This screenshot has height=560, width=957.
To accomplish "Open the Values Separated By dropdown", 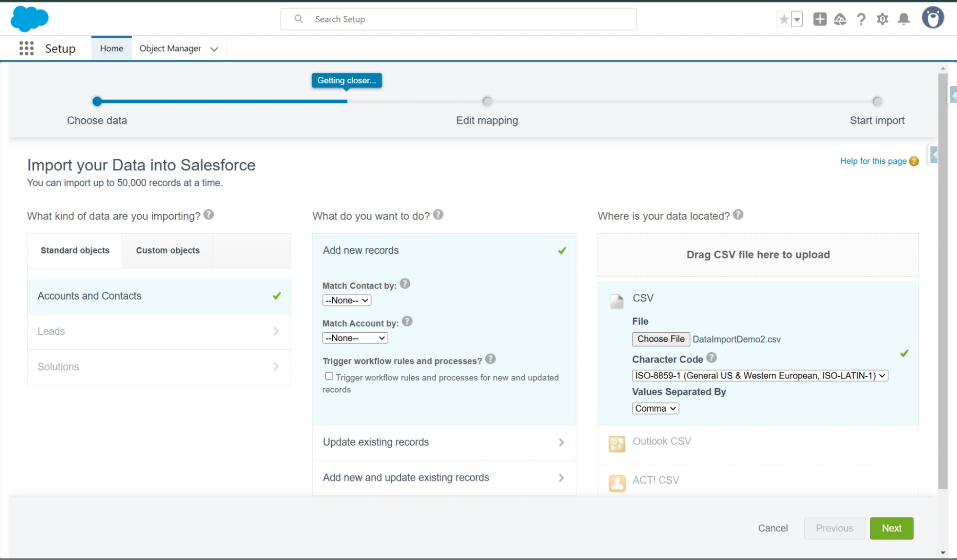I will pos(655,408).
